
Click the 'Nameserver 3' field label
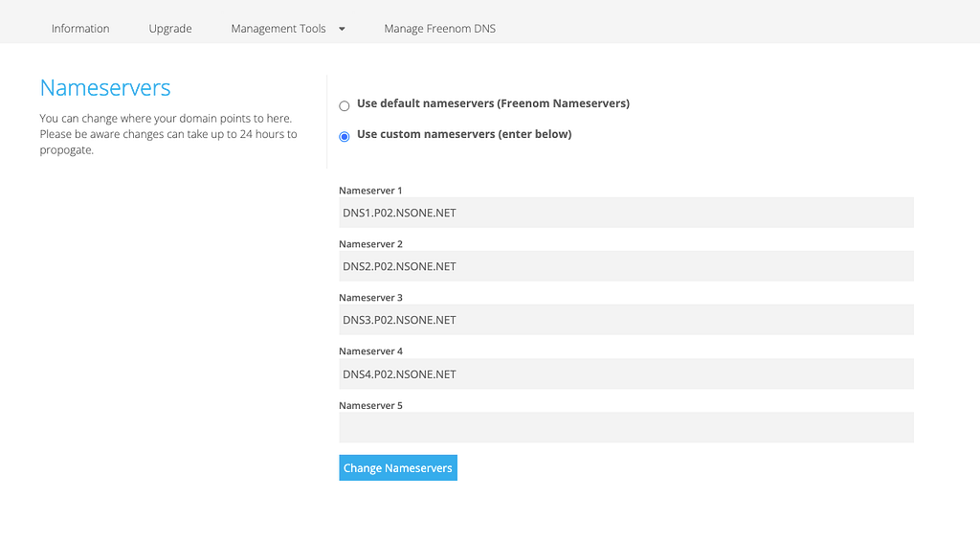click(370, 297)
